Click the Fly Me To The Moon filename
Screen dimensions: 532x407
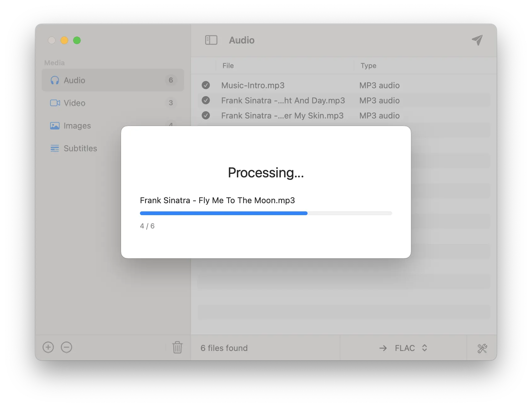click(217, 200)
